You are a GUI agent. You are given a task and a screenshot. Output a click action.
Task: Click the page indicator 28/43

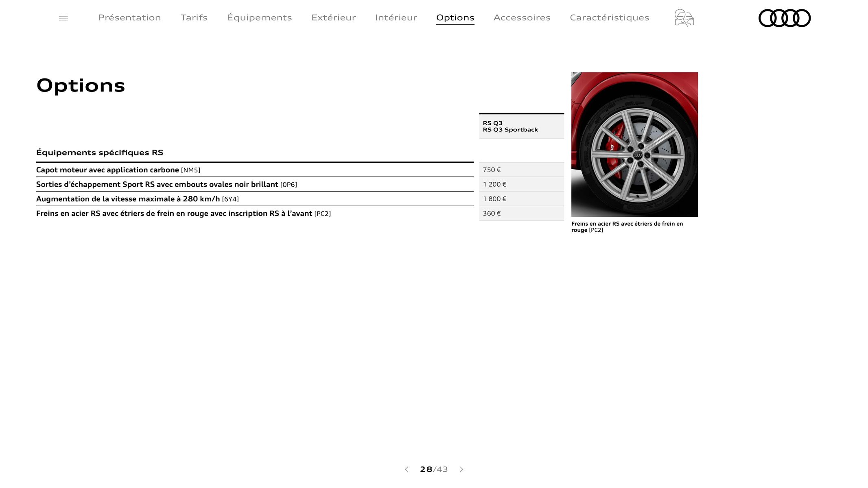click(434, 469)
